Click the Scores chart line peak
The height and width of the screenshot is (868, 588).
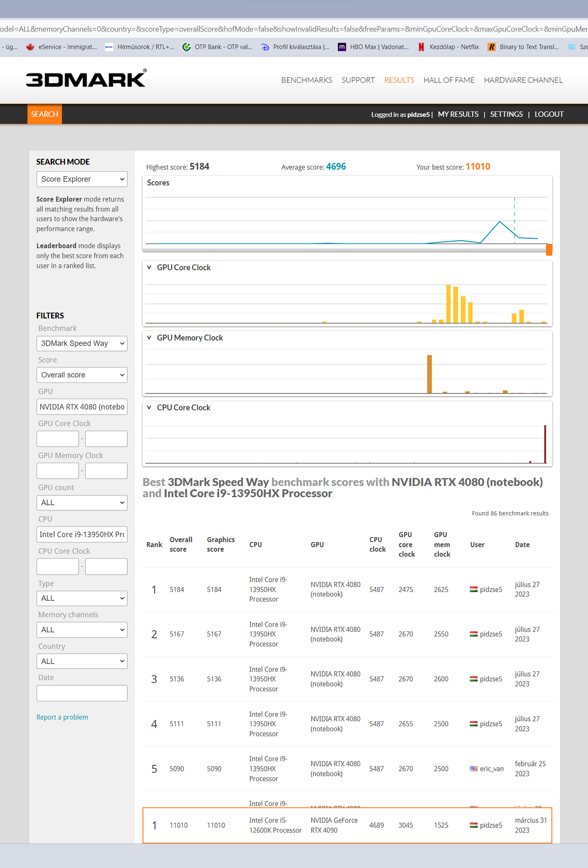pos(500,222)
